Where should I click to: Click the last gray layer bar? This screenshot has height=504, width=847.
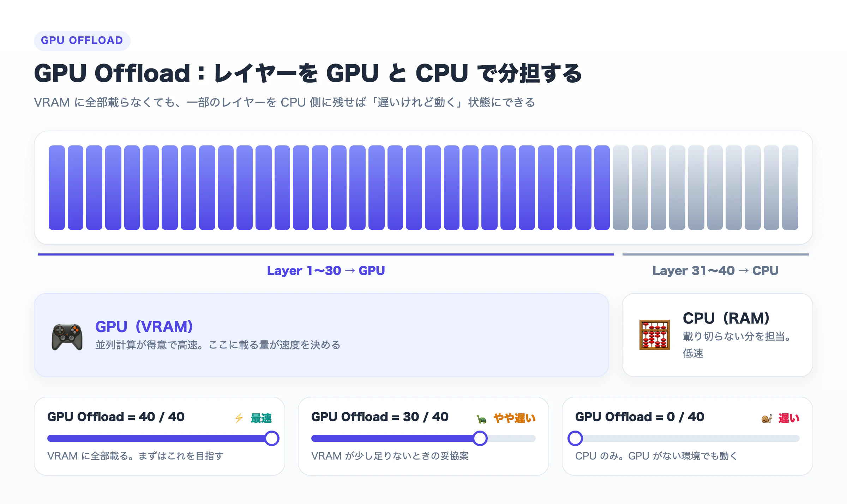click(x=790, y=188)
